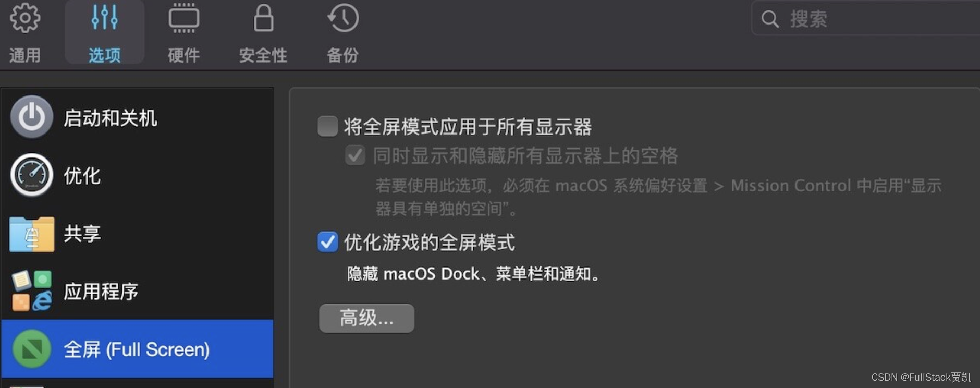Open the 通用 general gear icon
Viewport: 980px width, 388px height.
(x=24, y=18)
